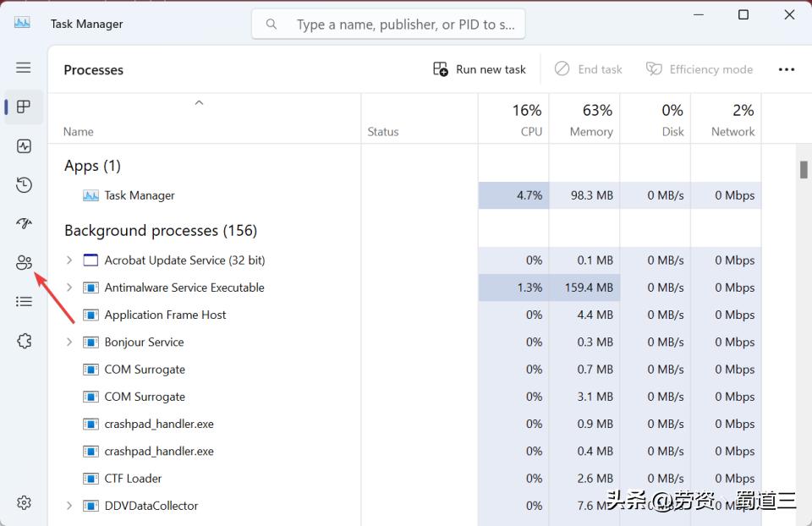Open Task Manager settings gear

[x=23, y=502]
